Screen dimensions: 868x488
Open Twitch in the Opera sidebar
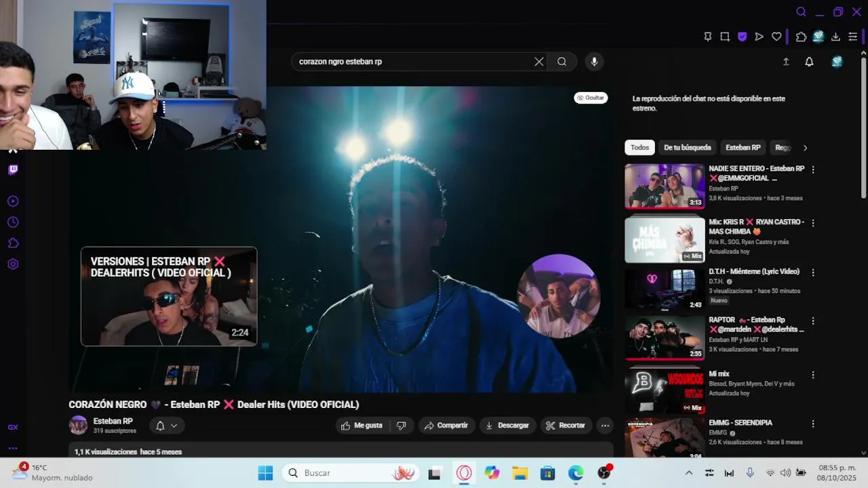[13, 170]
